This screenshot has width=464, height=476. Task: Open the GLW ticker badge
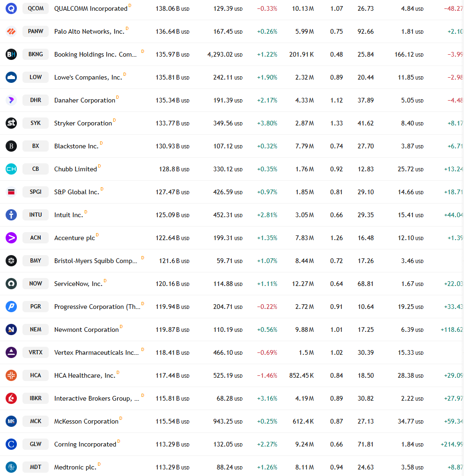click(36, 444)
